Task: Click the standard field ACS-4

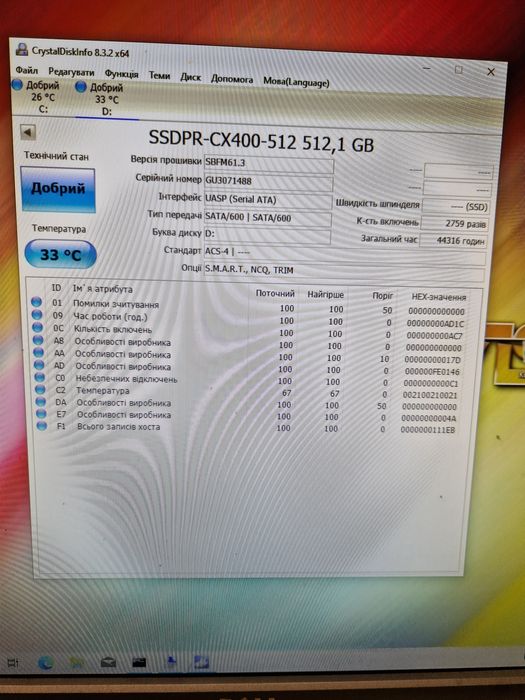Action: [345, 254]
